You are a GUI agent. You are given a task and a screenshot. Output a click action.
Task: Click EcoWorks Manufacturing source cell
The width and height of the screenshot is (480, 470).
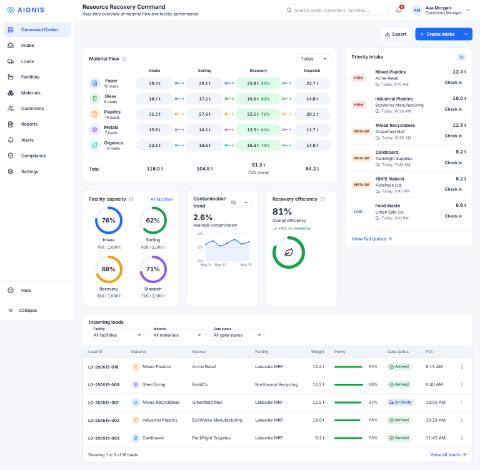click(x=217, y=420)
